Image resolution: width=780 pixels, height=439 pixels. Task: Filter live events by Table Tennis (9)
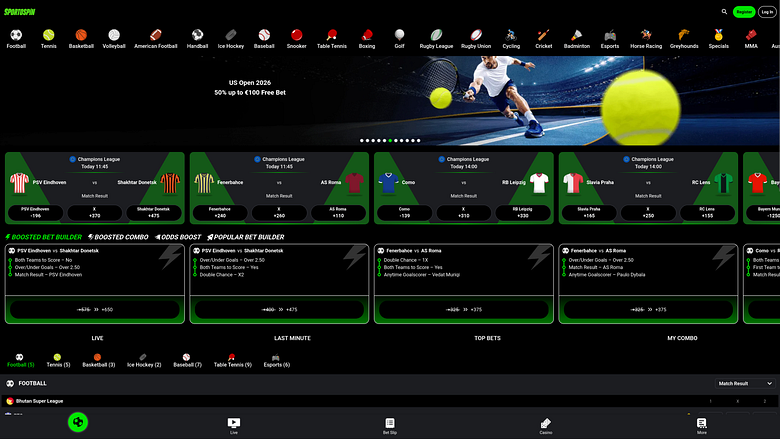pyautogui.click(x=233, y=360)
